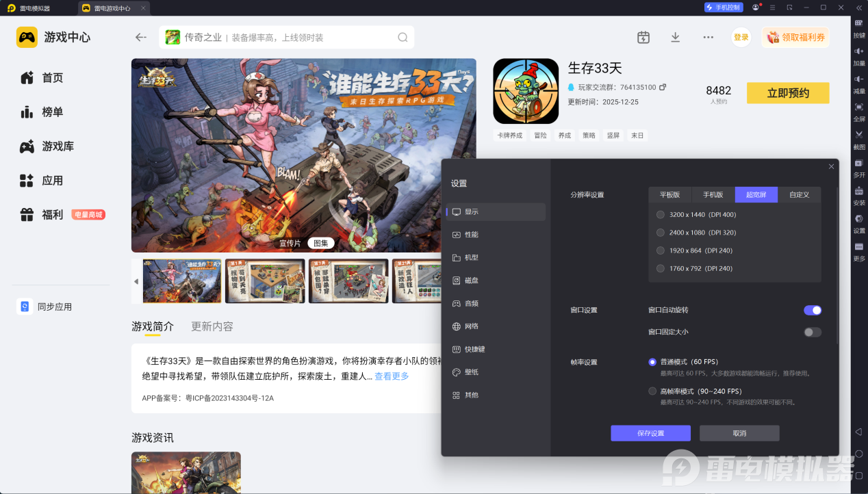Switch to 自定义 resolution tab
Viewport: 868px width, 494px height.
[x=800, y=195]
